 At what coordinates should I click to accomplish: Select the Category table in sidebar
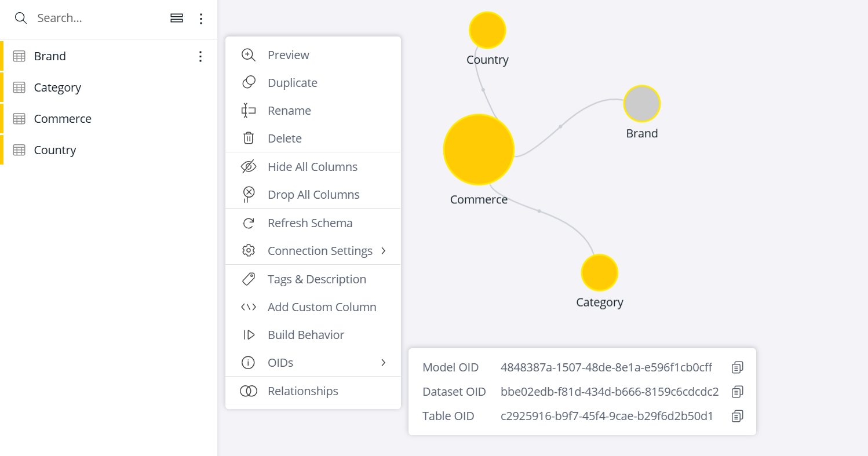57,87
